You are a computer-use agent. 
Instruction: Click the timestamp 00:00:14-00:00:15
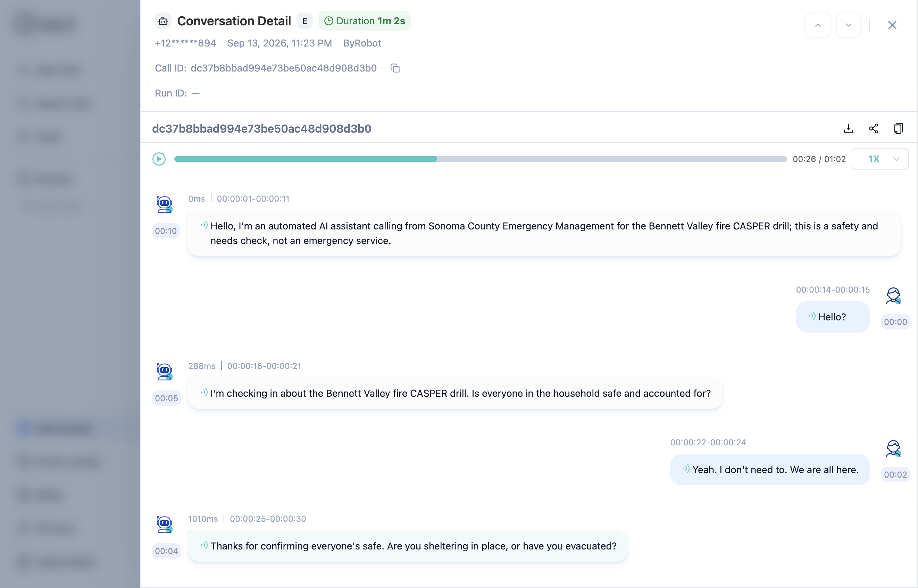pyautogui.click(x=833, y=289)
